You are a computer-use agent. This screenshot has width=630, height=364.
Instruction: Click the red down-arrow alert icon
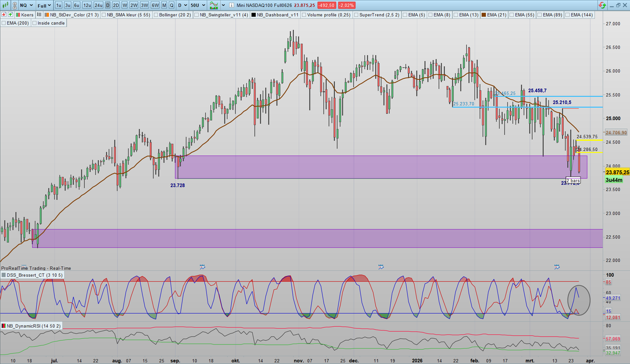[x=4, y=15]
